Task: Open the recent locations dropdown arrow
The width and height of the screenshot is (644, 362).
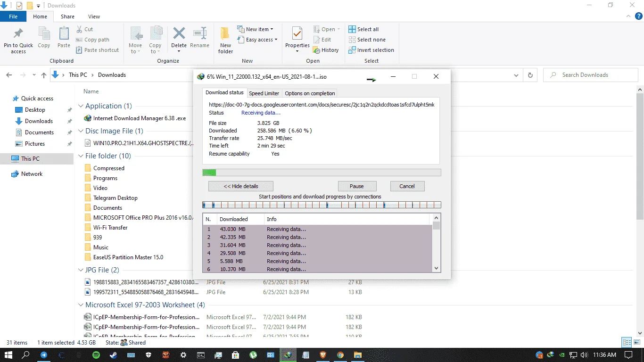Action: click(x=34, y=75)
